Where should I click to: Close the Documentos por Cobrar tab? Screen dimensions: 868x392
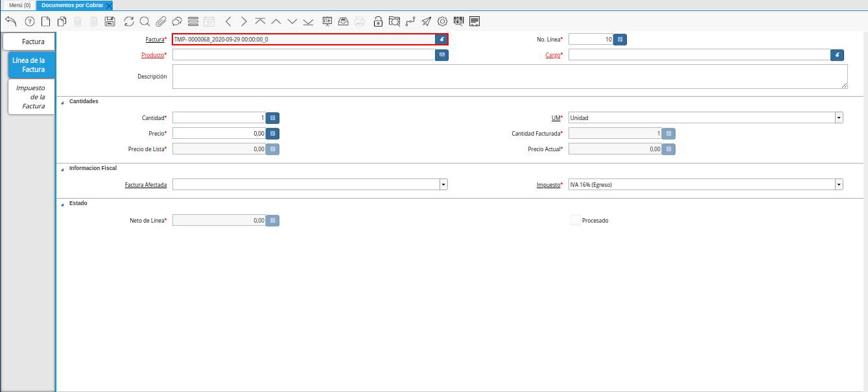click(109, 5)
